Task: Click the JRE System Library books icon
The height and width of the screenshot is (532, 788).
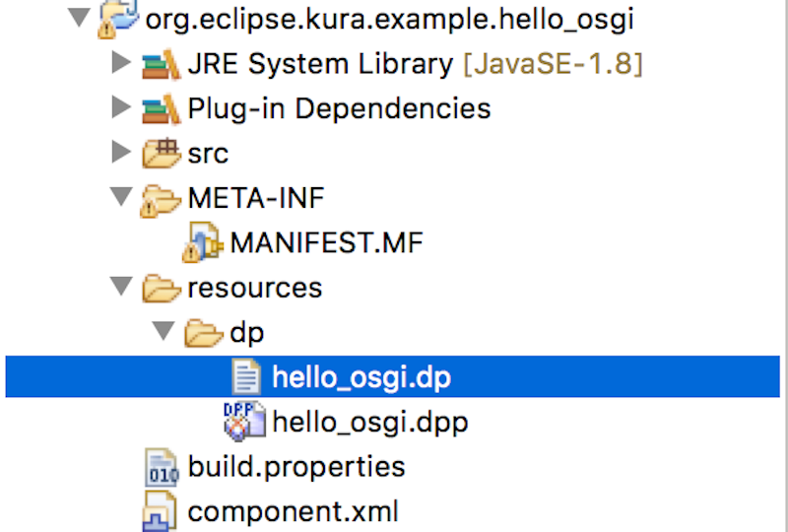Action: (161, 64)
